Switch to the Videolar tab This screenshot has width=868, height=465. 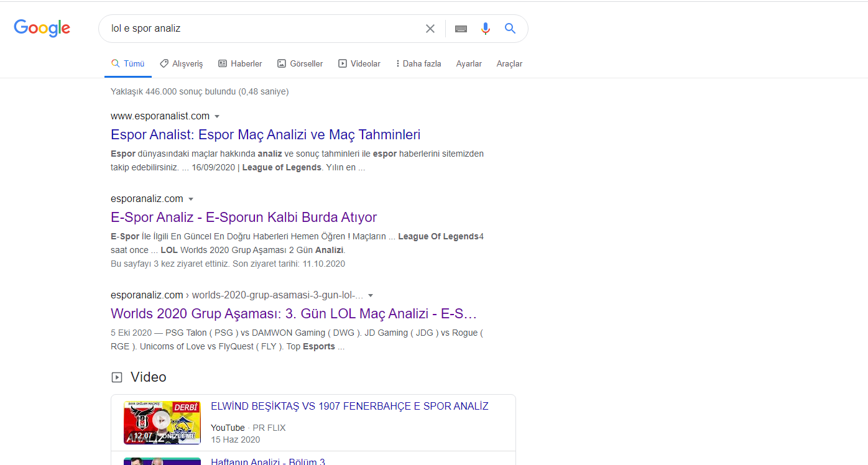point(359,63)
